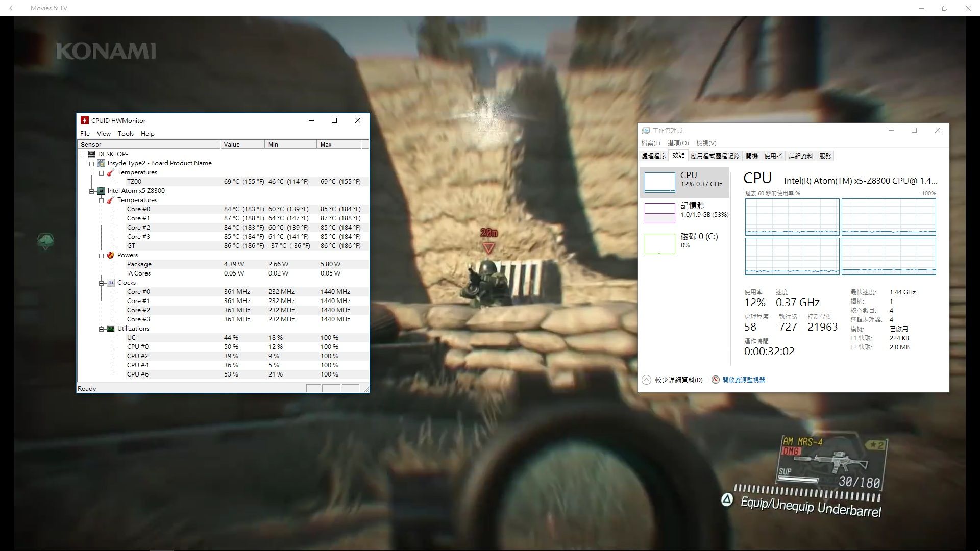
Task: Collapse the DESKTOP- tree node
Action: [x=82, y=154]
